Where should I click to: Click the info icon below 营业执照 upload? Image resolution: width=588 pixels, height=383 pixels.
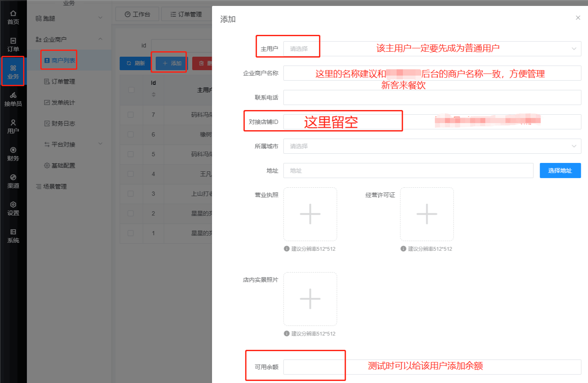(x=287, y=249)
